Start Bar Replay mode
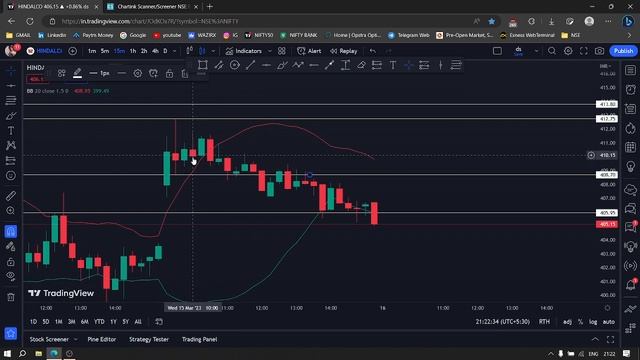Screen dimensions: 640x360 click(x=344, y=51)
